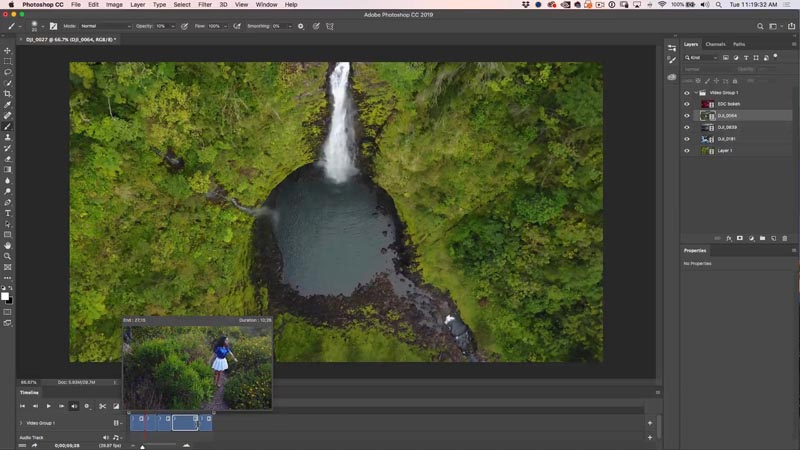Hide the DJI_0839 layer
This screenshot has height=450, width=800.
coord(687,128)
